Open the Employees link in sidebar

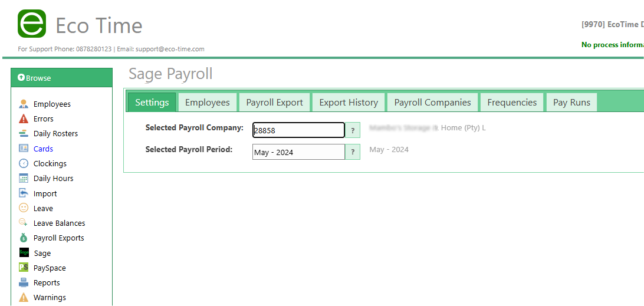coord(52,104)
